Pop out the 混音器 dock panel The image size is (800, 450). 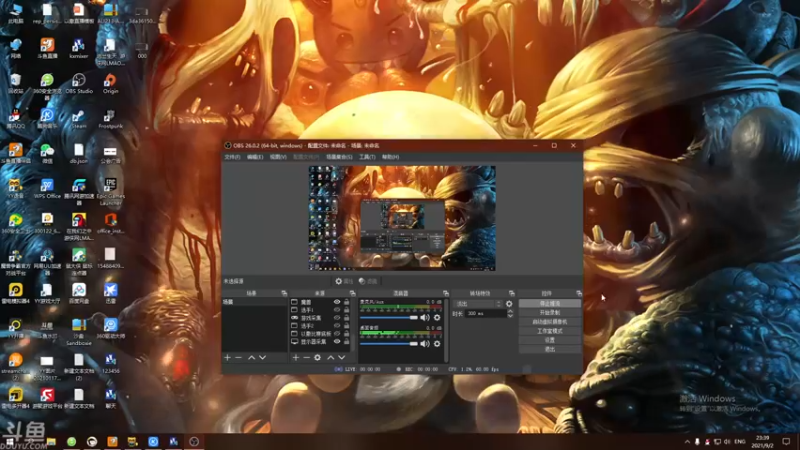[x=446, y=293]
